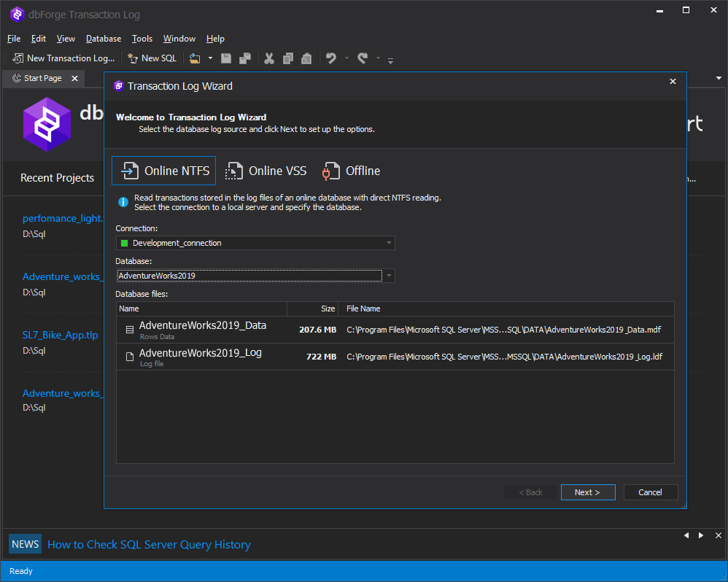Viewport: 728px width, 582px height.
Task: Choose the Offline log source option
Action: click(x=352, y=171)
